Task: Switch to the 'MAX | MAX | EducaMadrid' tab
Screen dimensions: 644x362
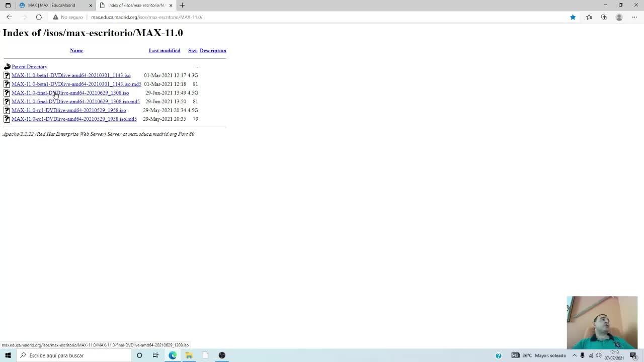Action: (x=55, y=5)
